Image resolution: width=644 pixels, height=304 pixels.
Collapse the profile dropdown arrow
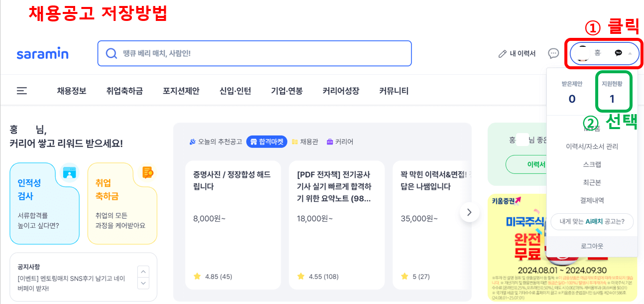(629, 53)
